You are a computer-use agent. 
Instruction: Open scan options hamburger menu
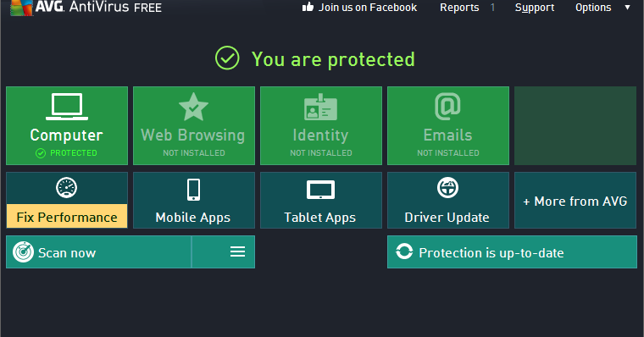click(x=237, y=251)
